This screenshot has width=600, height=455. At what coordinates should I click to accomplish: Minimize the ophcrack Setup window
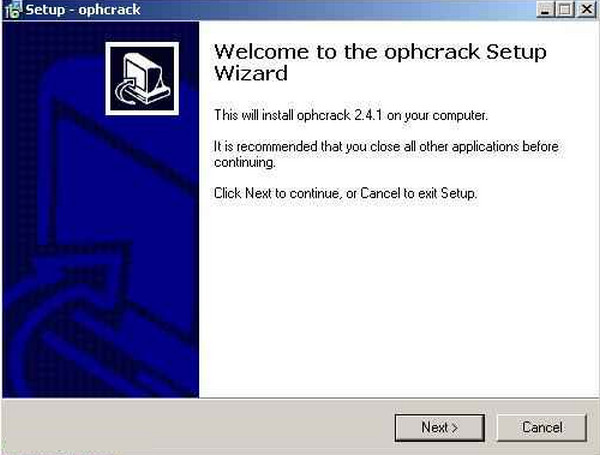point(545,9)
